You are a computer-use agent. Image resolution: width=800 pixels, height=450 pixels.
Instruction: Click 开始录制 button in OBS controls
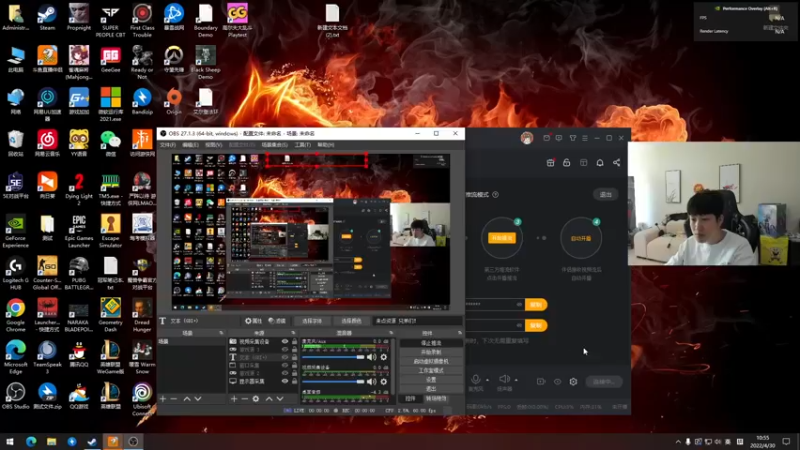[431, 352]
